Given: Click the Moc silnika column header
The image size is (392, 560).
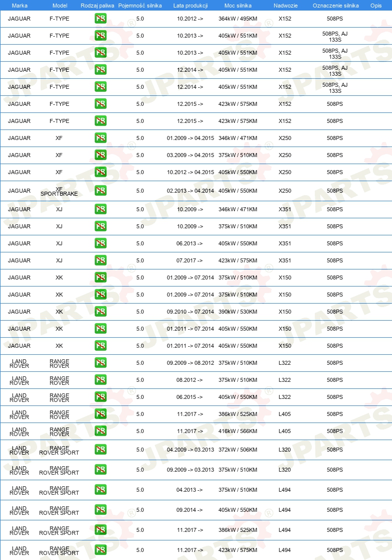Looking at the screenshot, I should pyautogui.click(x=238, y=6).
